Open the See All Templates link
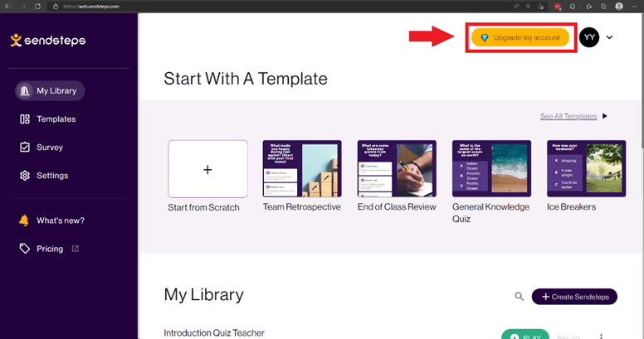This screenshot has height=339, width=644. coord(568,116)
